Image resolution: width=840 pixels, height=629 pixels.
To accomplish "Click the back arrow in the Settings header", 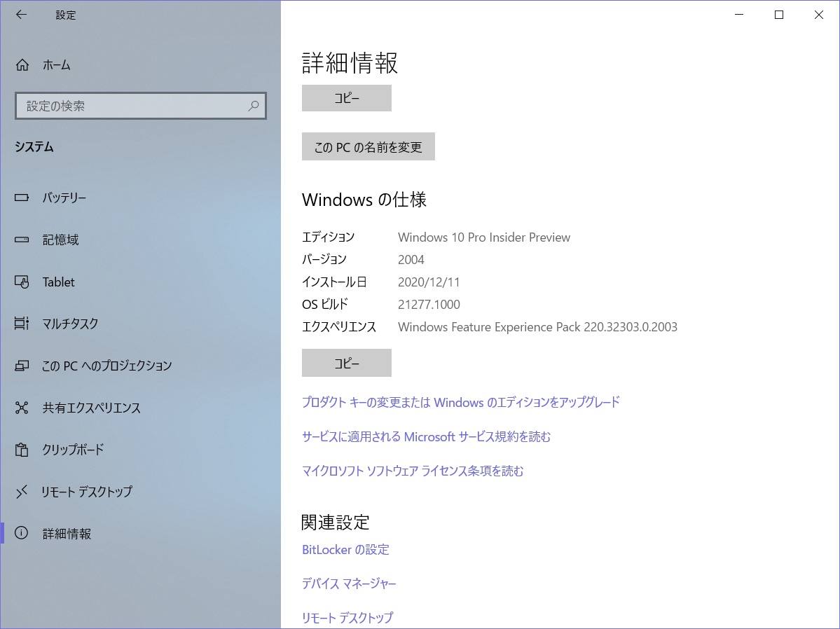I will click(x=21, y=15).
